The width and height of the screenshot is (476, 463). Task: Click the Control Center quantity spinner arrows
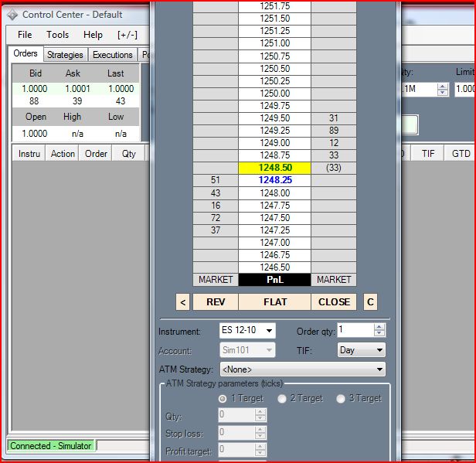coord(443,89)
